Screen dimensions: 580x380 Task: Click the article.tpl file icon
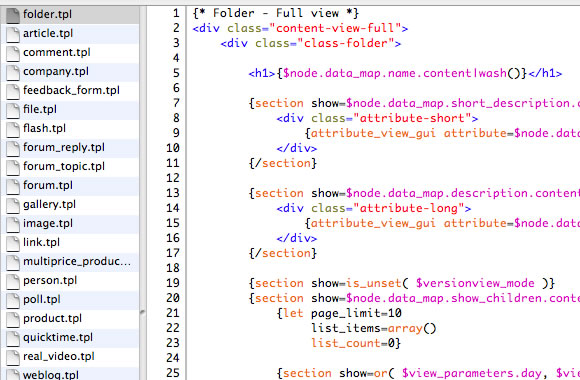13,34
